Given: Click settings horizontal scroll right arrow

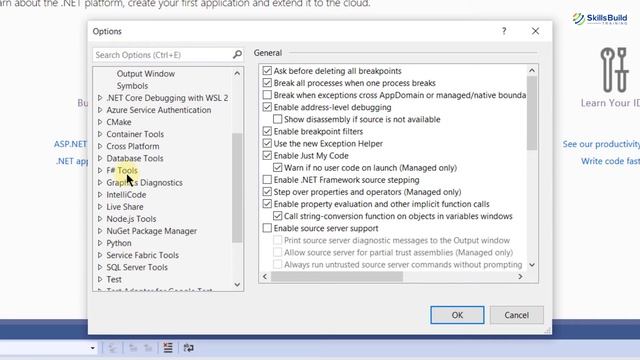Looking at the screenshot, I should coord(520,277).
